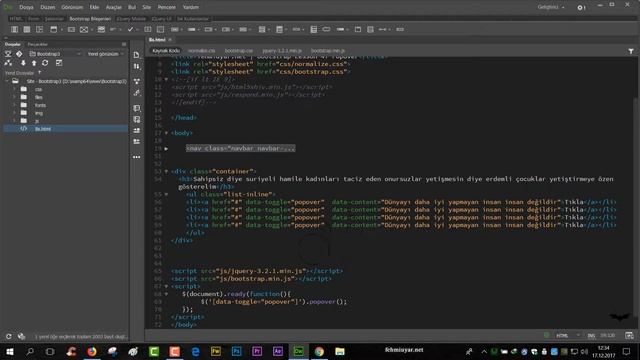640x360 pixels.
Task: Click the green status circle in the status bar
Action: point(547,335)
